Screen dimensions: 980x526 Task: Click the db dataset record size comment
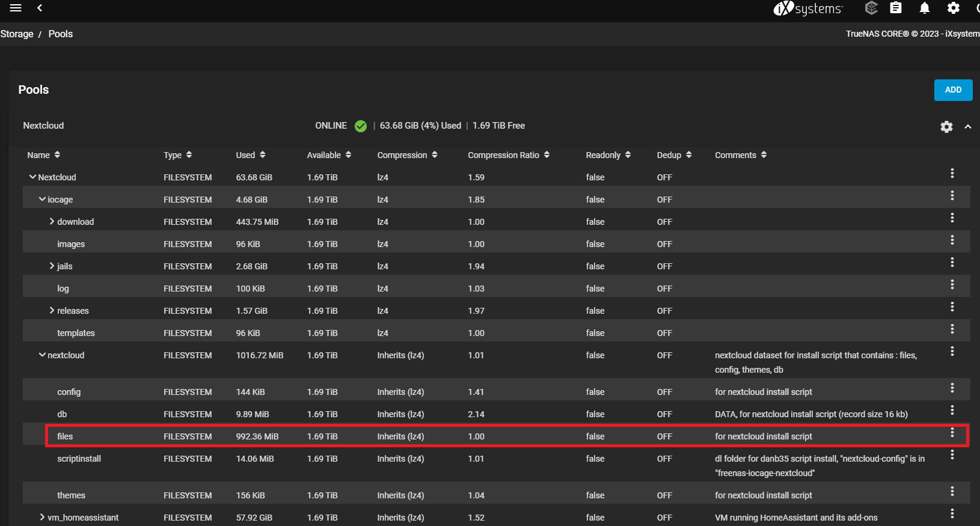(x=811, y=414)
